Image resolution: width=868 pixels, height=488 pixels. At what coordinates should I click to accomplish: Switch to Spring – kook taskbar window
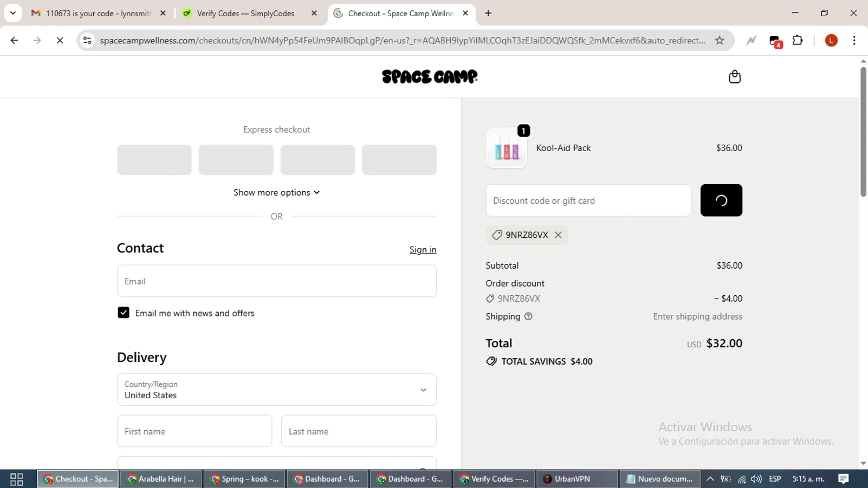click(x=244, y=479)
